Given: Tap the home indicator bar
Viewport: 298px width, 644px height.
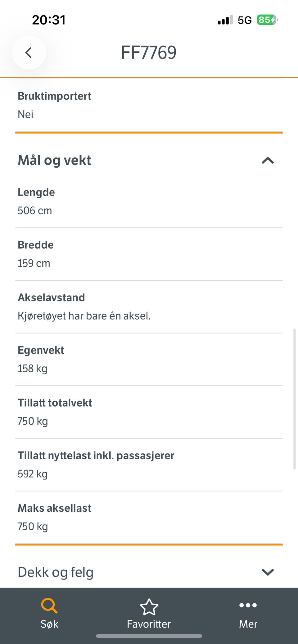Looking at the screenshot, I should pos(149,636).
